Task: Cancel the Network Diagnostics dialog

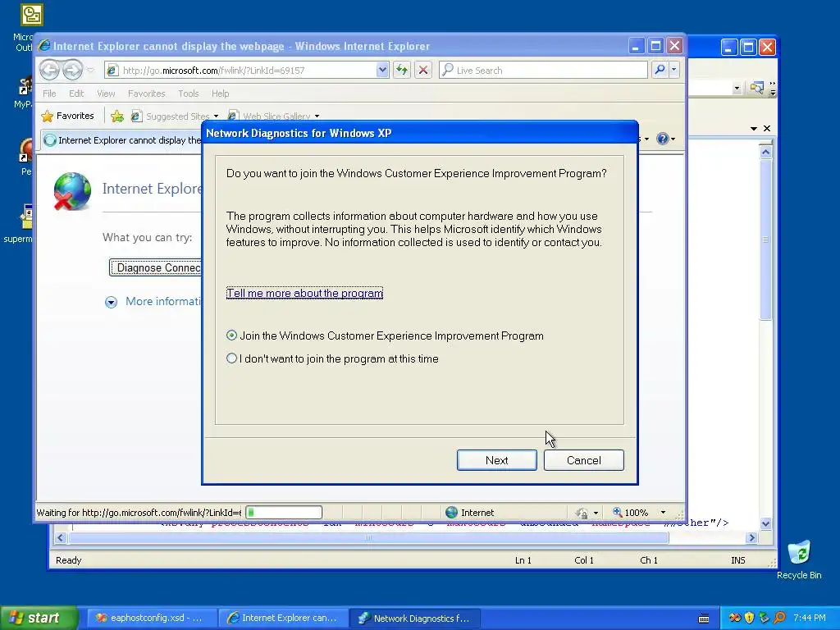Action: 583,460
